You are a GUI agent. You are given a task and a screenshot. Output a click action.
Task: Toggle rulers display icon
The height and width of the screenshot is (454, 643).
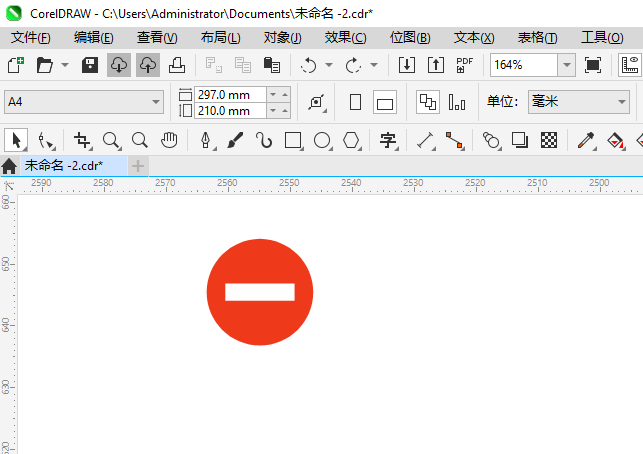(x=630, y=65)
